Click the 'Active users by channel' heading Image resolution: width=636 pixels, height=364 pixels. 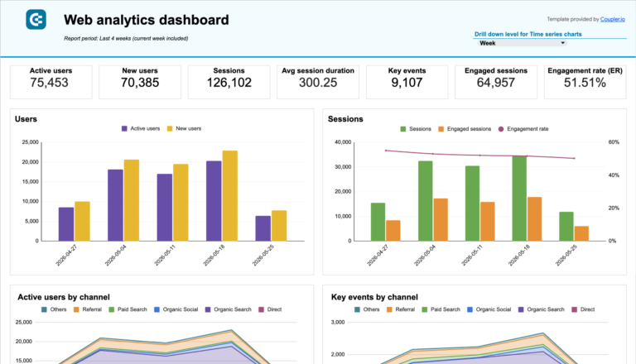pyautogui.click(x=64, y=297)
